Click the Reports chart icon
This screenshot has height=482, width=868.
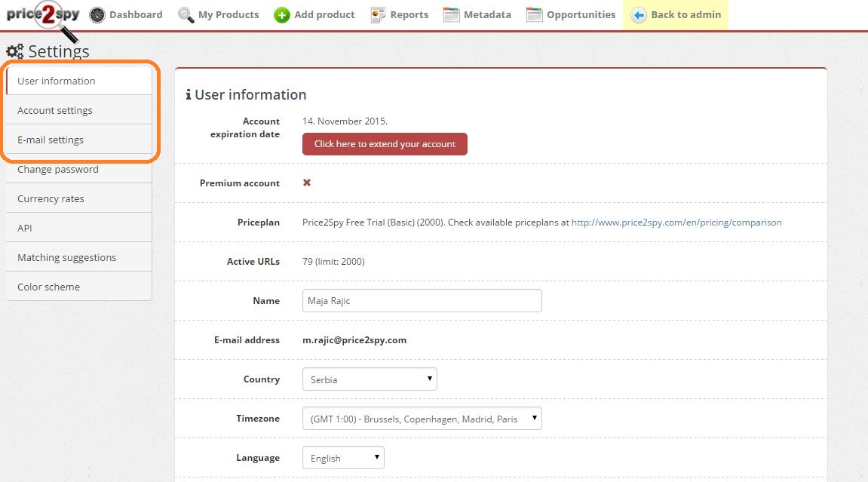378,15
